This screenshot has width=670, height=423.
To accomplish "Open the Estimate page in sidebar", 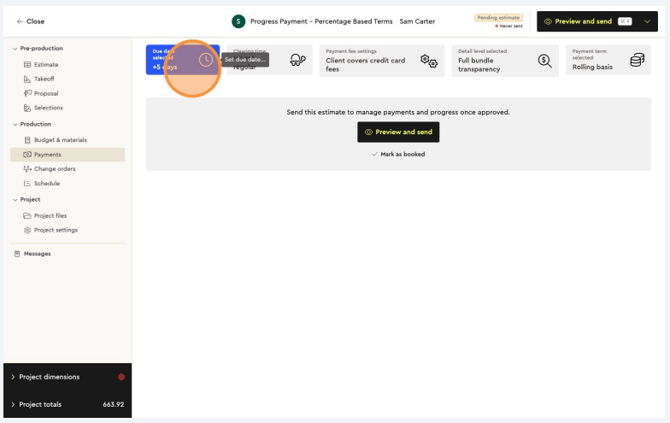I will pyautogui.click(x=46, y=64).
